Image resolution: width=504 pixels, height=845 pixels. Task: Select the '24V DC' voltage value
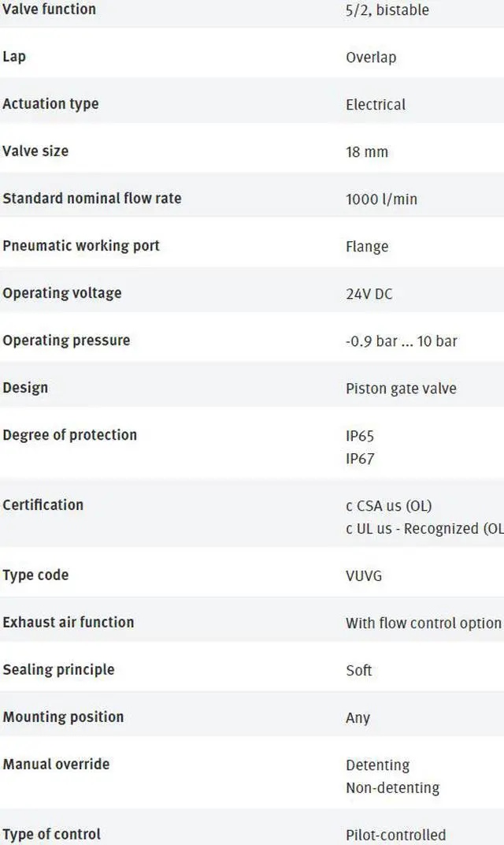click(x=369, y=293)
